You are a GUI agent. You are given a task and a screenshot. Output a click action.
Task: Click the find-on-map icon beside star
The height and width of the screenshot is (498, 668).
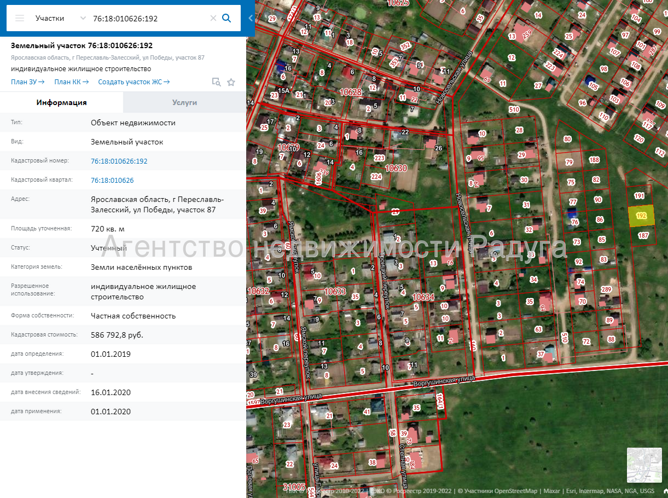point(216,82)
